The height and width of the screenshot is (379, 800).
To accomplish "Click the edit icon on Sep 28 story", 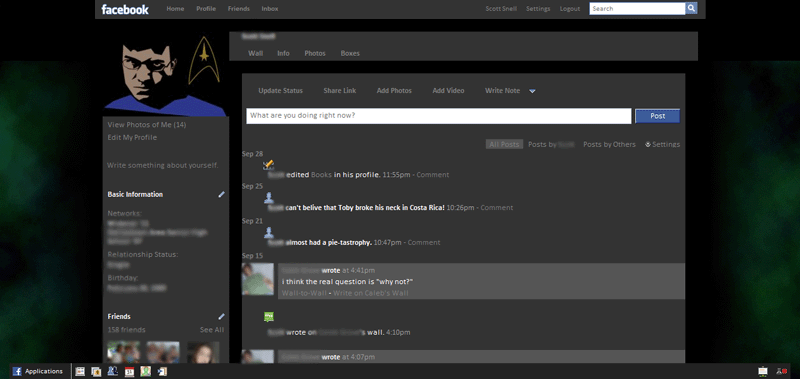I will (x=268, y=164).
